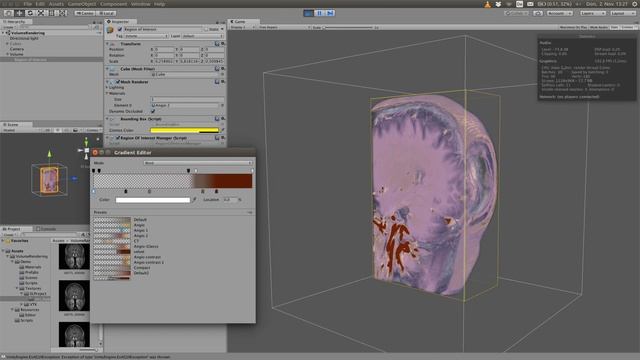Image resolution: width=640 pixels, height=360 pixels.
Task: Select Directional light in Hierarchy
Action: coord(24,38)
